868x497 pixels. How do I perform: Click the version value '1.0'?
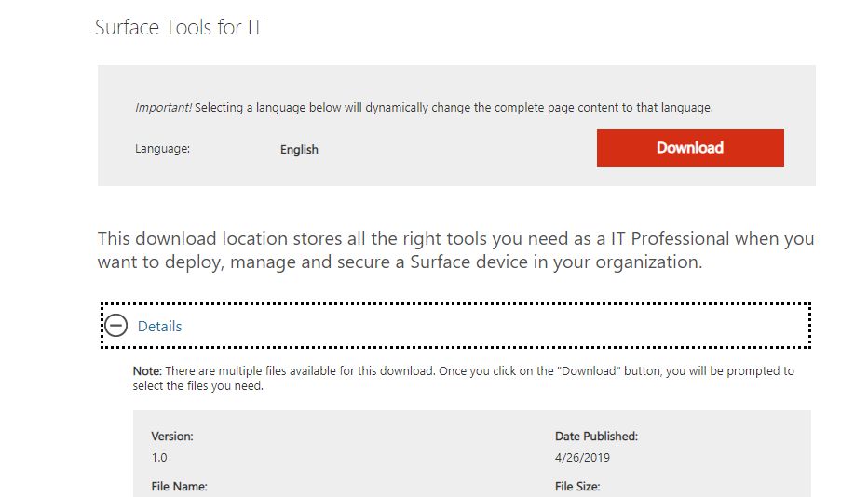(159, 457)
